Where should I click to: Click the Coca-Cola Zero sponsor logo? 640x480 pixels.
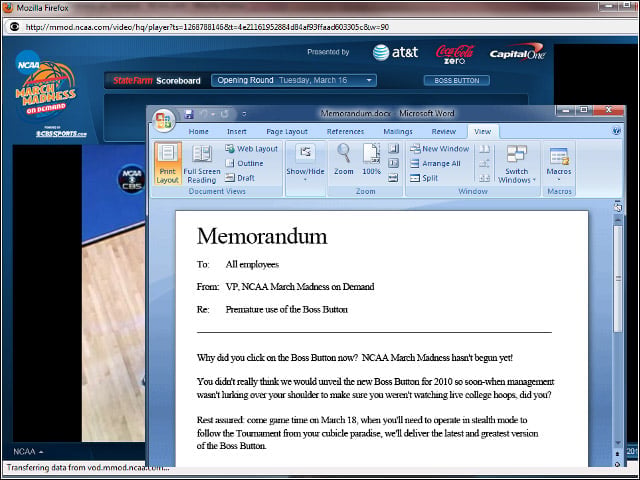pos(454,54)
